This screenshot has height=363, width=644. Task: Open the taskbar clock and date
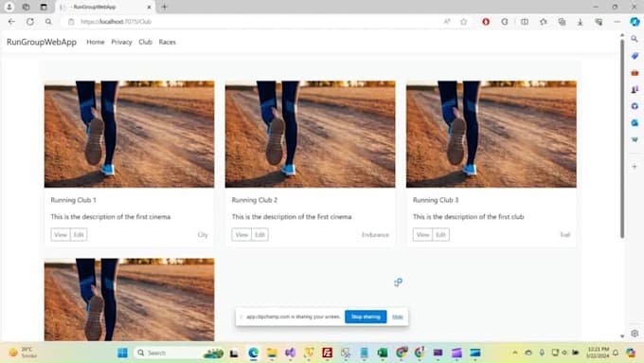click(598, 353)
